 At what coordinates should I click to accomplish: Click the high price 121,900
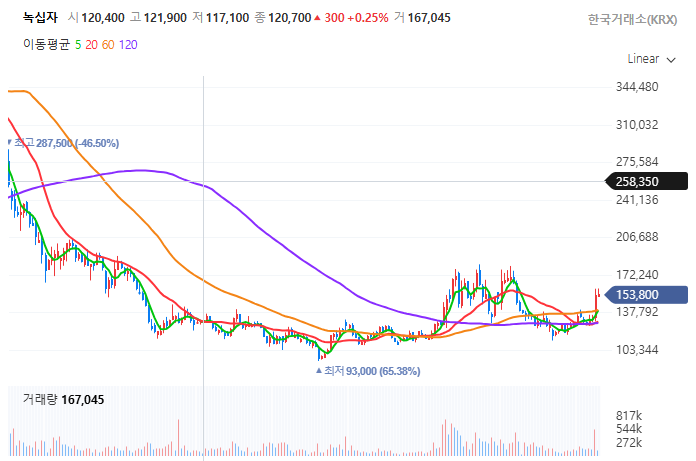[165, 18]
